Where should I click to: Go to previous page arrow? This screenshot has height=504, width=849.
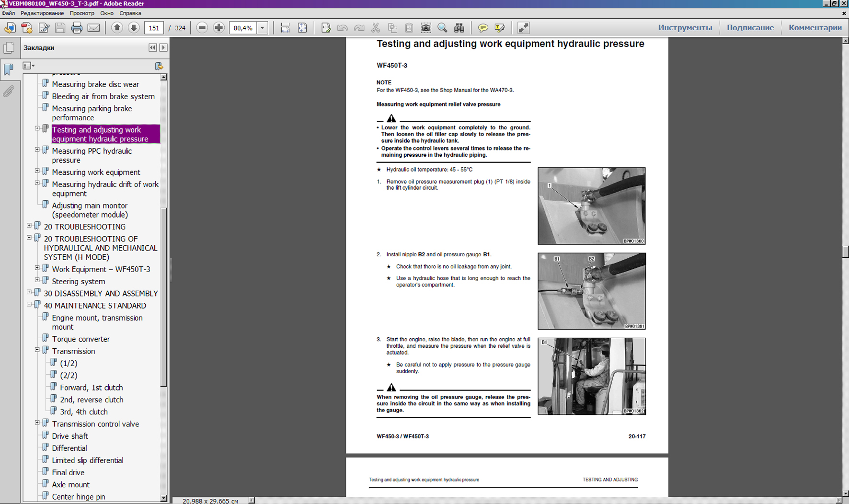coord(117,28)
